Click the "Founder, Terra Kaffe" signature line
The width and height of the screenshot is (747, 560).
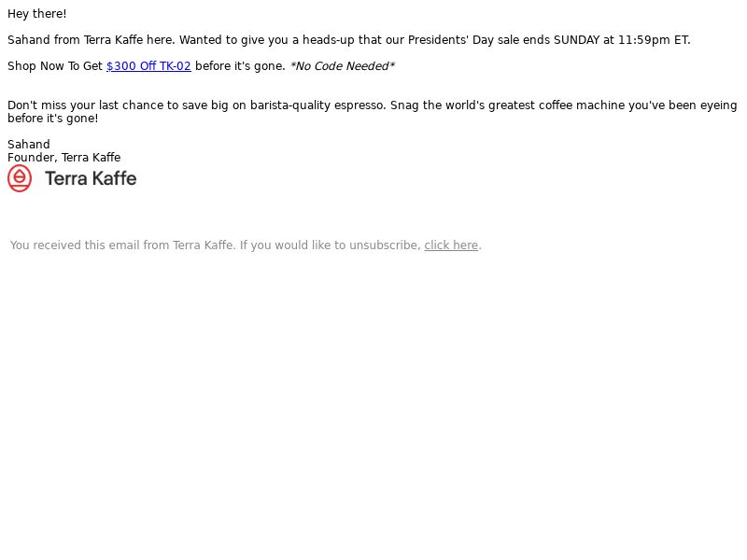[63, 158]
